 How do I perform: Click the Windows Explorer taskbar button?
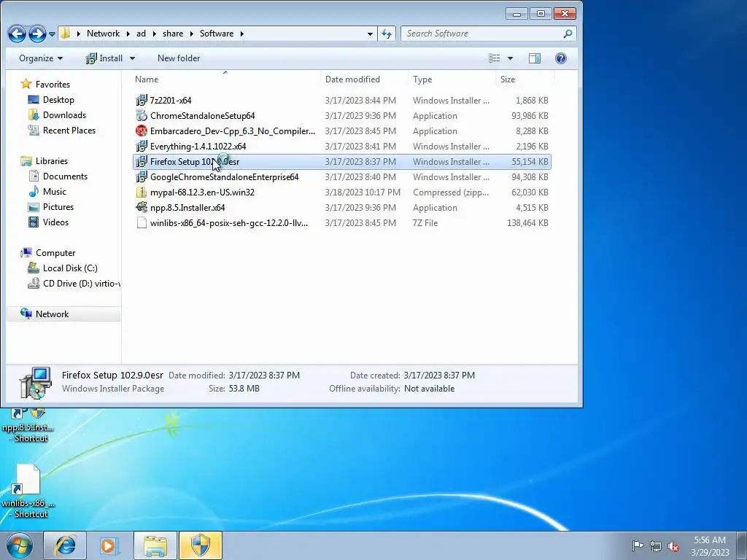[155, 545]
